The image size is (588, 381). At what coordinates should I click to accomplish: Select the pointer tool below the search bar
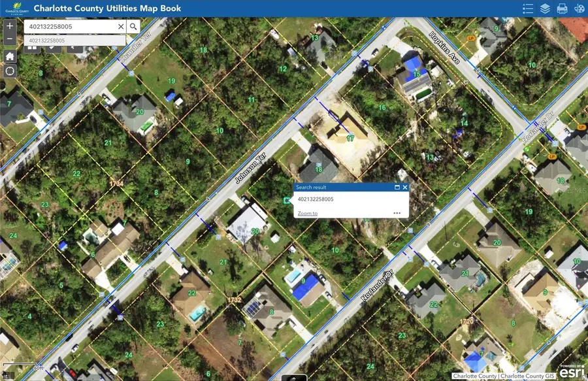(x=72, y=47)
